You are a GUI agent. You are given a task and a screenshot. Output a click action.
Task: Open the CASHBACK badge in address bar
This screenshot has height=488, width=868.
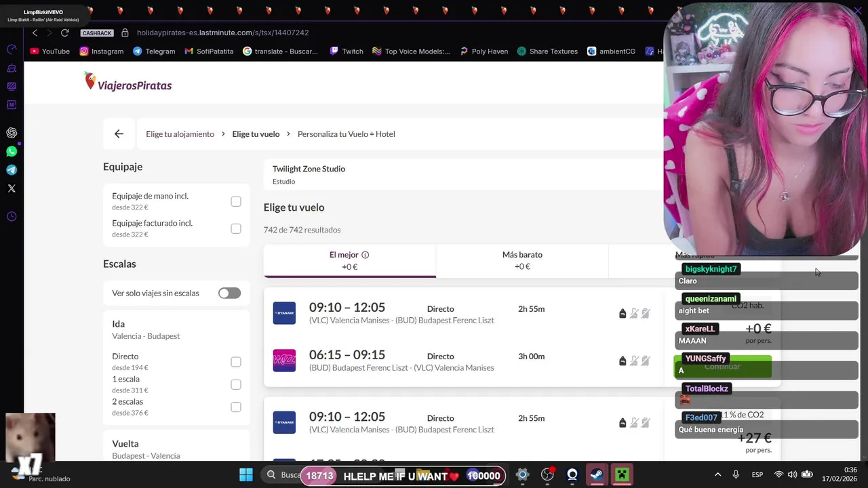(96, 33)
